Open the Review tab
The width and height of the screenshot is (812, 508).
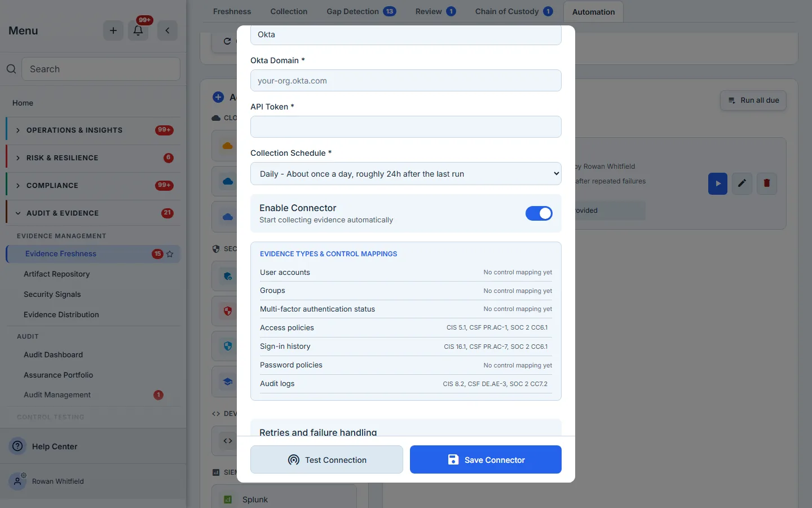[435, 11]
